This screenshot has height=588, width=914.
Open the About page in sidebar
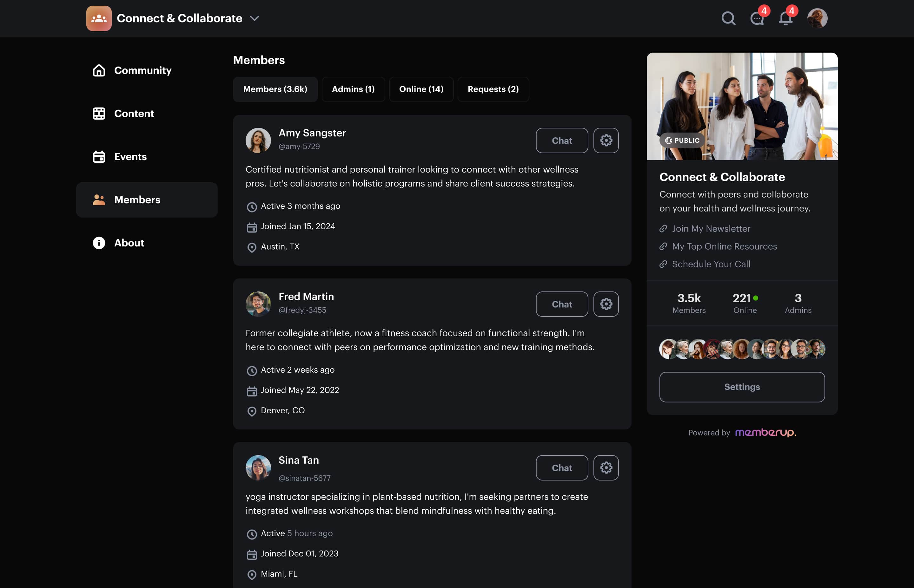pyautogui.click(x=129, y=243)
